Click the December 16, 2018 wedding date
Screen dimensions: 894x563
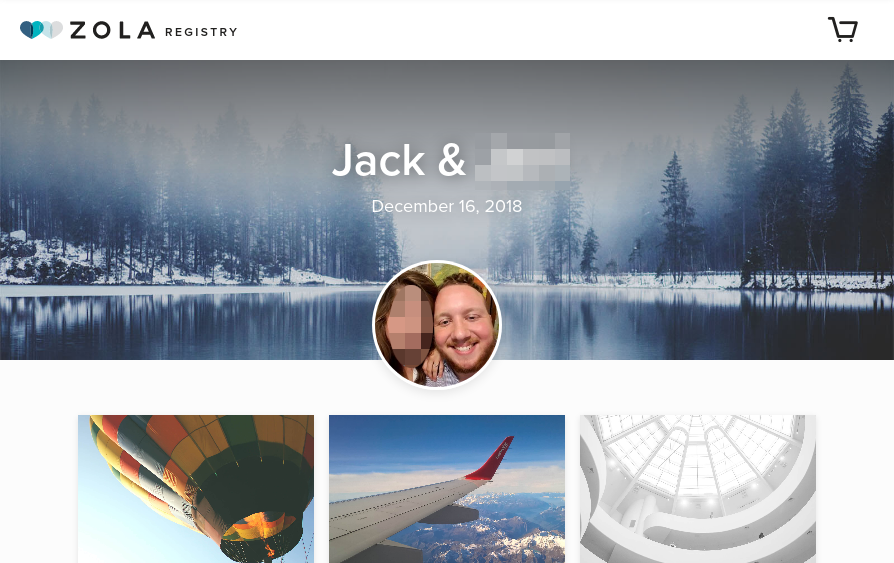[447, 206]
